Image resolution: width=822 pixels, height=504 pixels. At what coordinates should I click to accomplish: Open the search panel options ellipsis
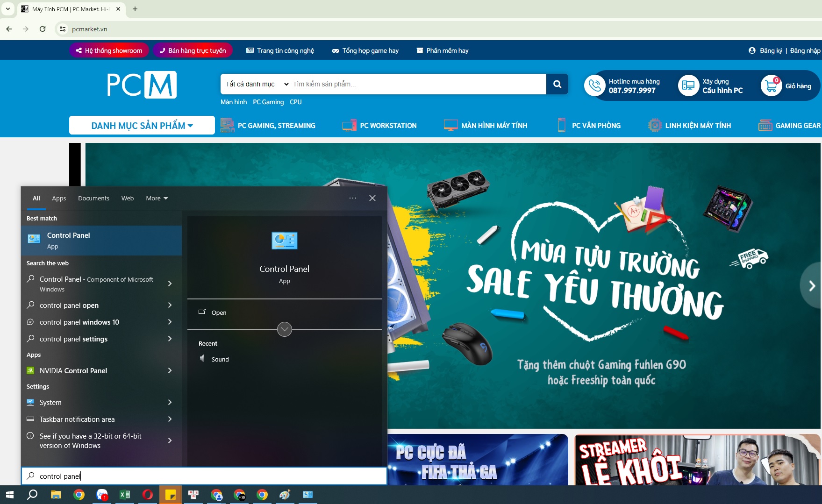(353, 198)
